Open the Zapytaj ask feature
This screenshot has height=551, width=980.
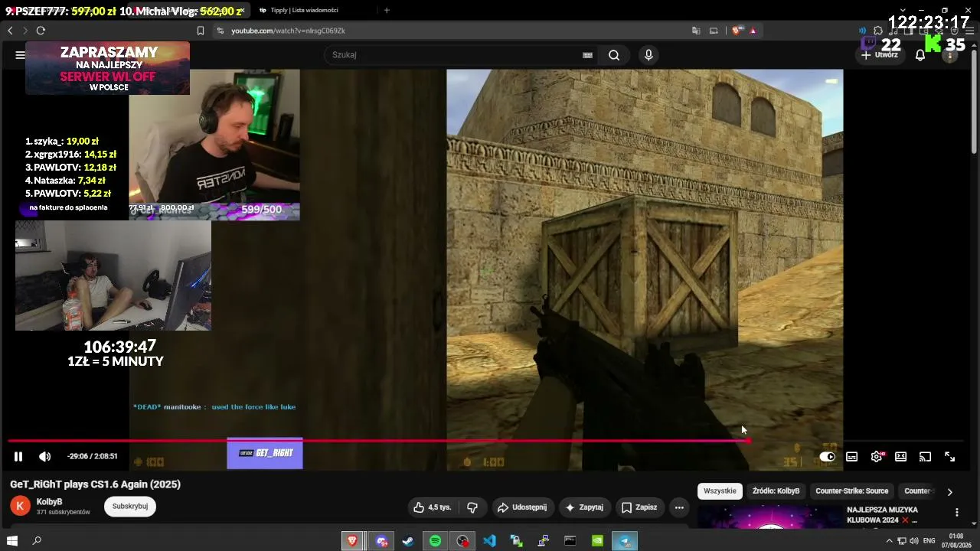(583, 507)
